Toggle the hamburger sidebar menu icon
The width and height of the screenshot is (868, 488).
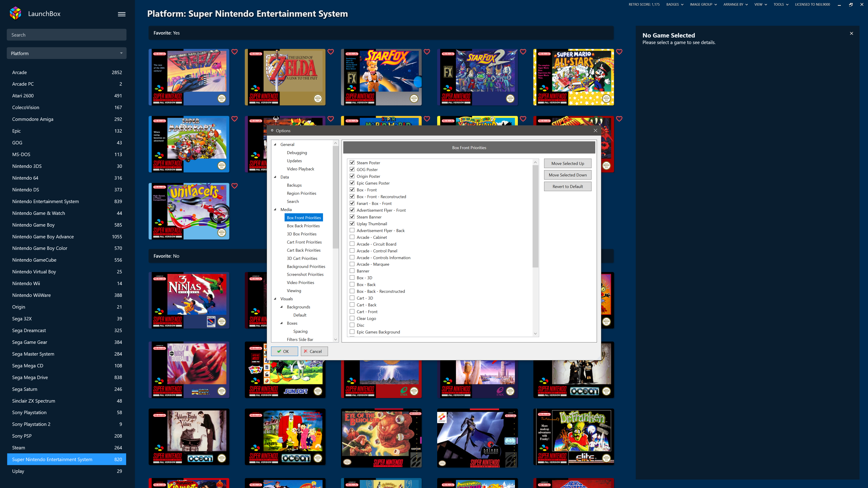[122, 14]
